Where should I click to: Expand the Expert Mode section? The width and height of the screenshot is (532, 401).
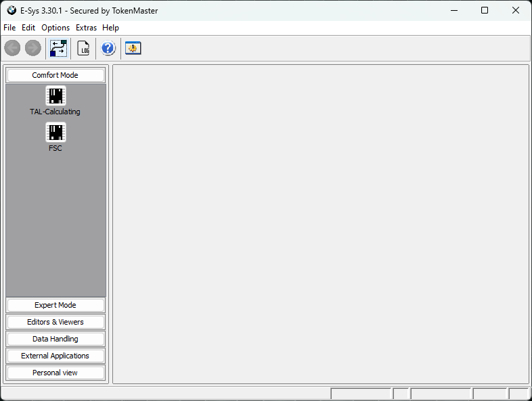tap(56, 305)
